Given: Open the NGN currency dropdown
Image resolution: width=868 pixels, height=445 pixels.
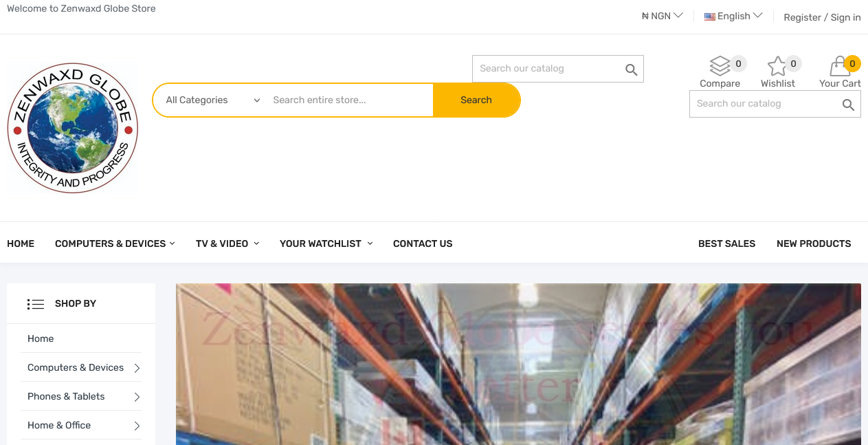Looking at the screenshot, I should (x=662, y=16).
